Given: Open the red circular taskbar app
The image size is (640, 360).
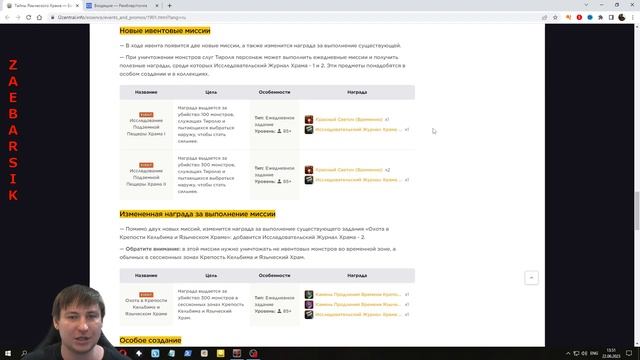Looking at the screenshot, I should click(x=253, y=353).
